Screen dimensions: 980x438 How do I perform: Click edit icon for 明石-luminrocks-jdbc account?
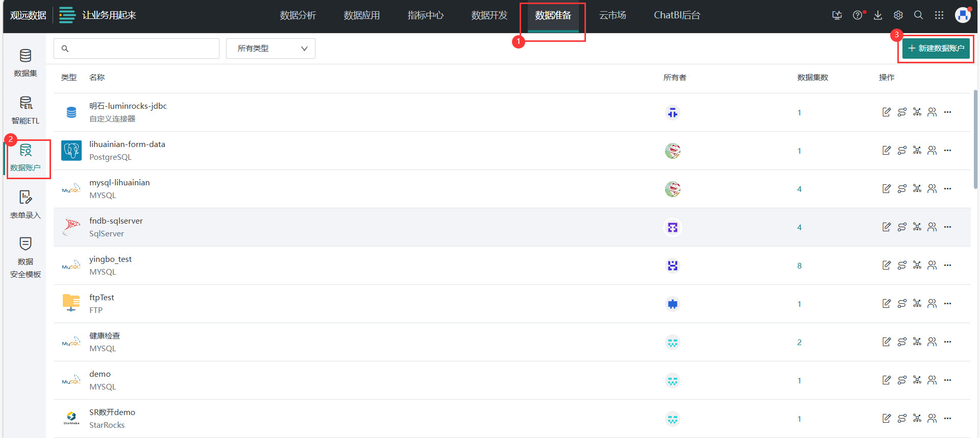click(x=887, y=112)
